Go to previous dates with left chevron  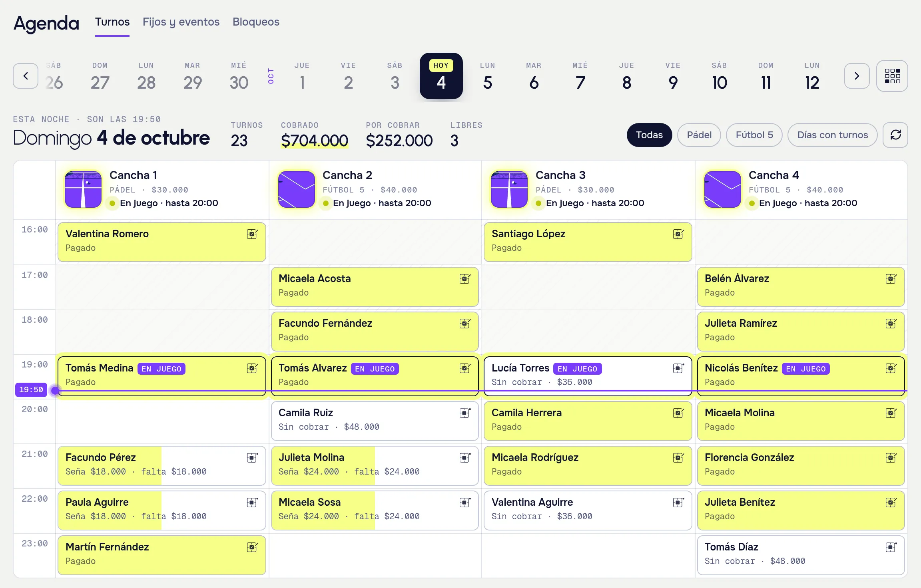[26, 76]
